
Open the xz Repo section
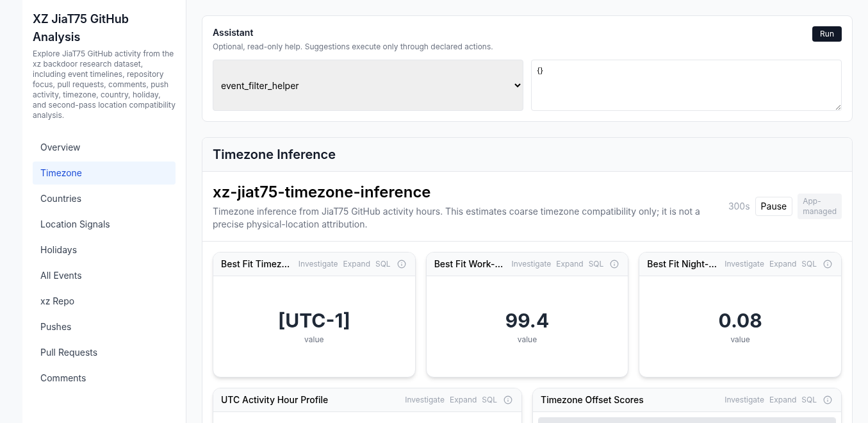pos(104,301)
